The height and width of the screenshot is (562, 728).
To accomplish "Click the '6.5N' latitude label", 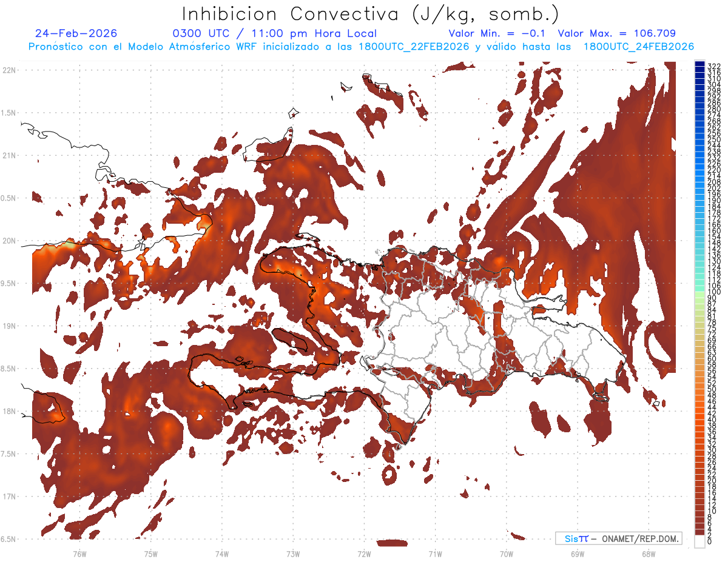I will pos(8,539).
